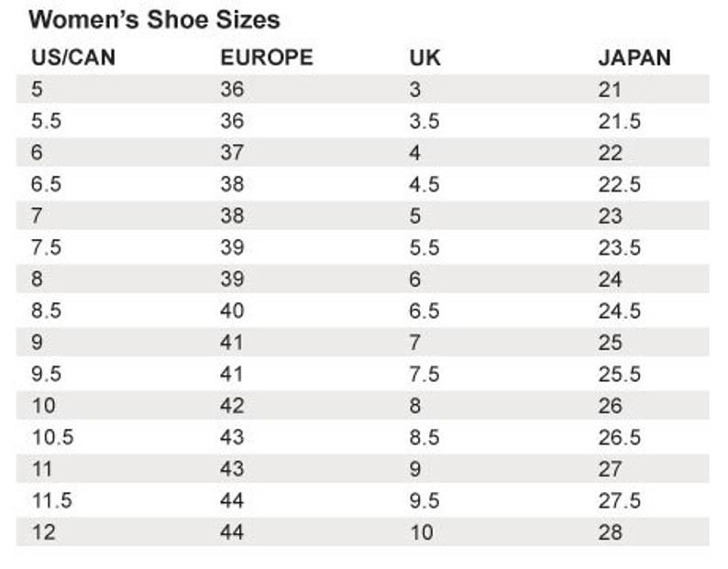Image resolution: width=728 pixels, height=569 pixels.
Task: Select Europe size 37 cell
Action: pos(232,153)
